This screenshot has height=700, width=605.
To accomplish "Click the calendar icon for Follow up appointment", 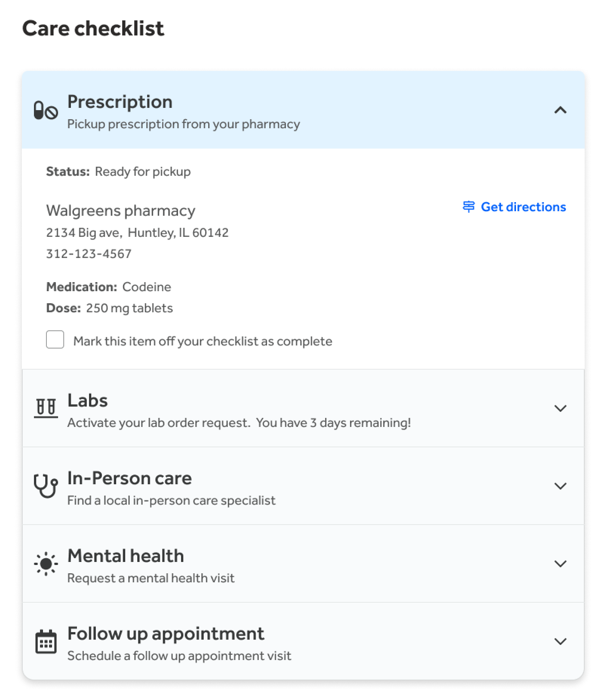I will coord(46,642).
